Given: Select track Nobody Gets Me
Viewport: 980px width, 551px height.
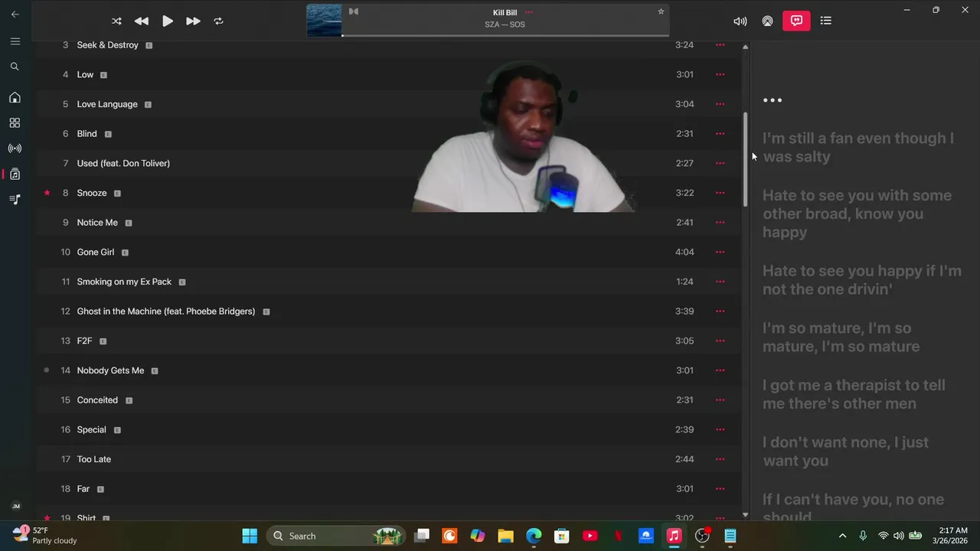Looking at the screenshot, I should [x=387, y=370].
